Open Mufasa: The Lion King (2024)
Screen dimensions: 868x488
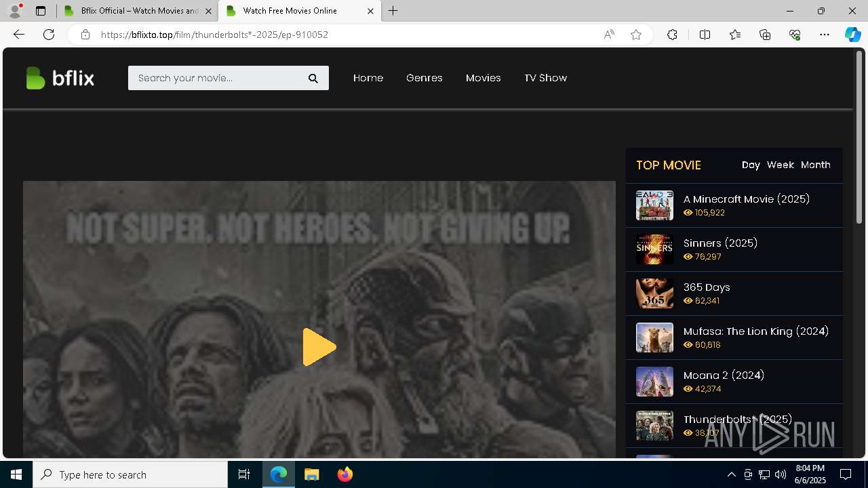tap(756, 331)
